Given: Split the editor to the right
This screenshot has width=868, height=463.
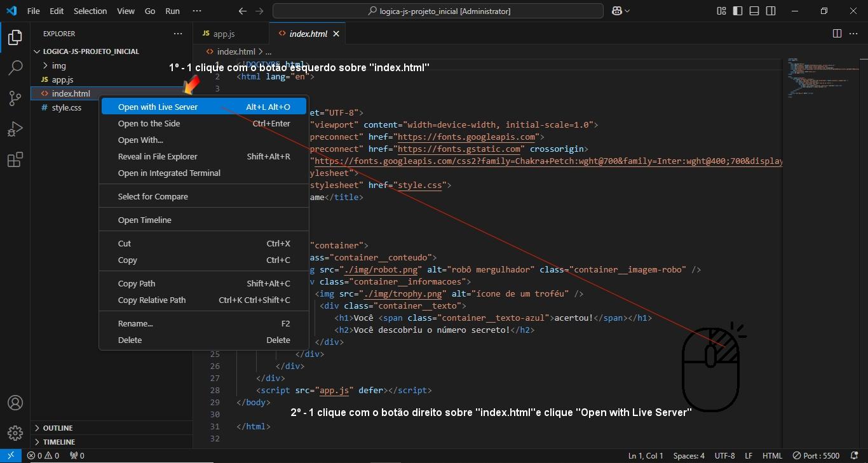Looking at the screenshot, I should click(837, 34).
